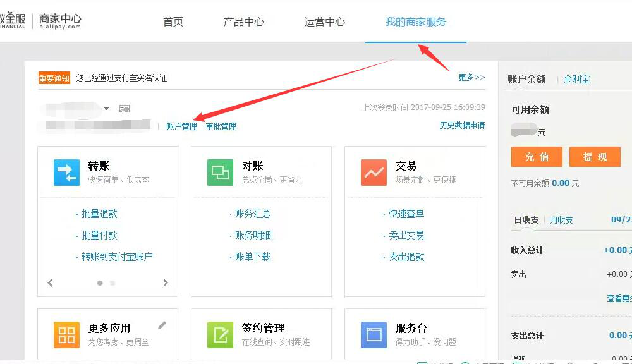Click the 商家中心 b.alipay.com logo
The width and height of the screenshot is (632, 364).
[60, 21]
